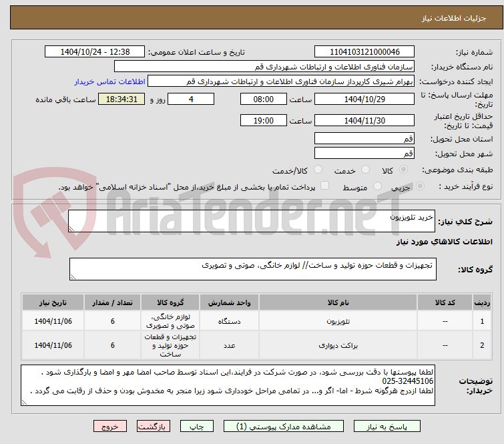Click the گروه کالا text area
The height and width of the screenshot is (444, 504).
click(252, 269)
